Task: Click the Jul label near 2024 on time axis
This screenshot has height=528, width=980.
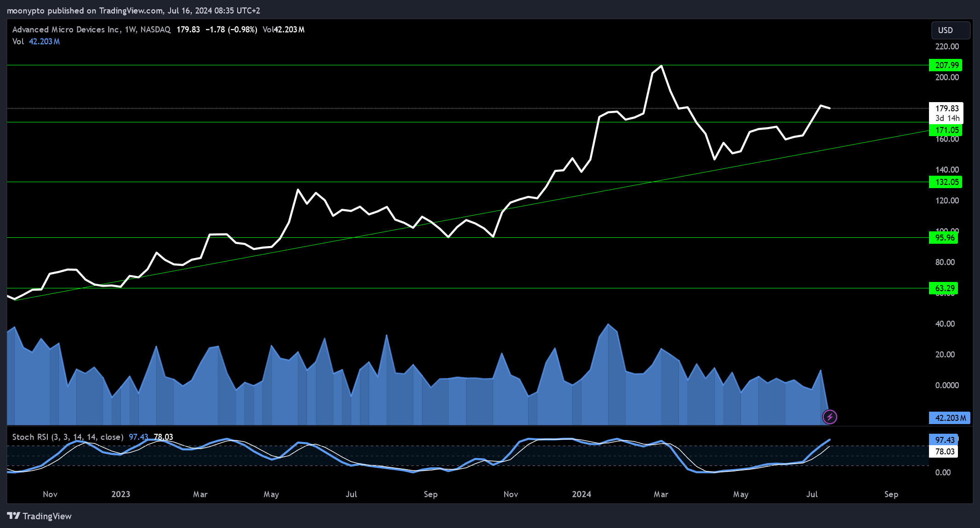Action: point(812,494)
